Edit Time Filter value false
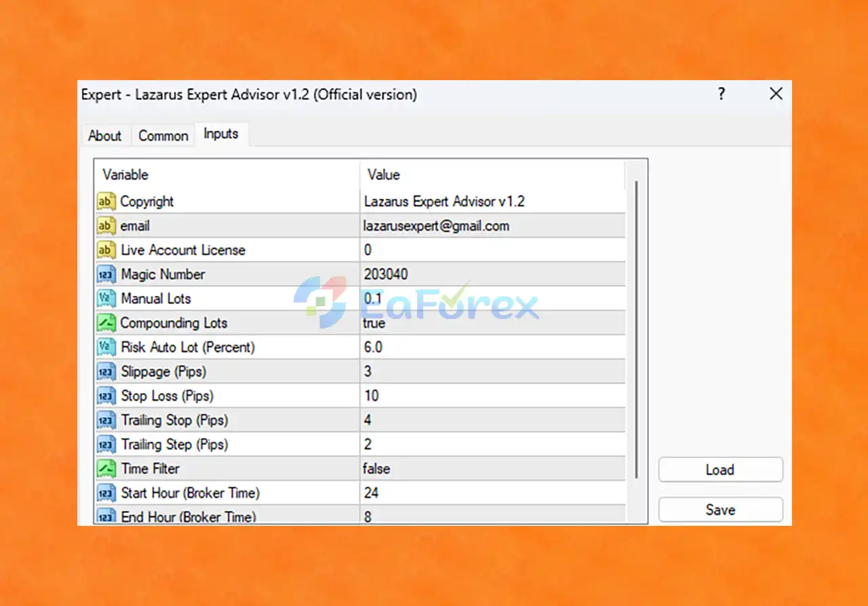The height and width of the screenshot is (606, 868). [492, 469]
